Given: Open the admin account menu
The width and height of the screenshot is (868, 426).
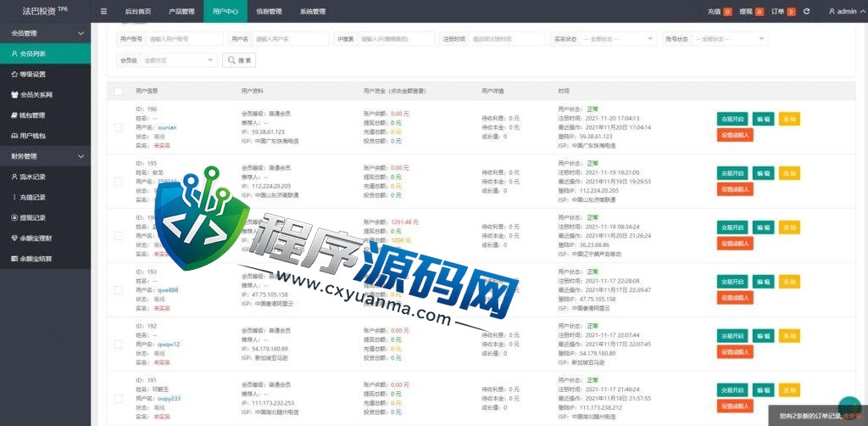Looking at the screenshot, I should [x=845, y=11].
